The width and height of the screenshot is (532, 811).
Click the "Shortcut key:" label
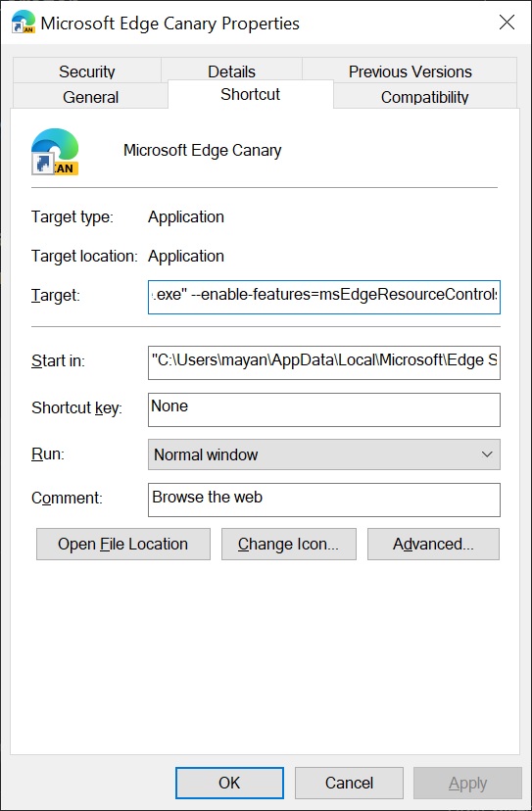pos(76,408)
